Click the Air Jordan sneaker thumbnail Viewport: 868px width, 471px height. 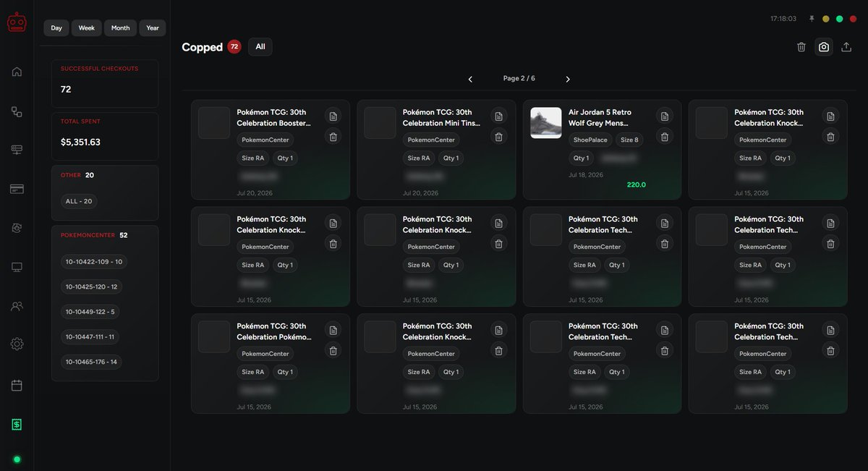click(x=546, y=123)
